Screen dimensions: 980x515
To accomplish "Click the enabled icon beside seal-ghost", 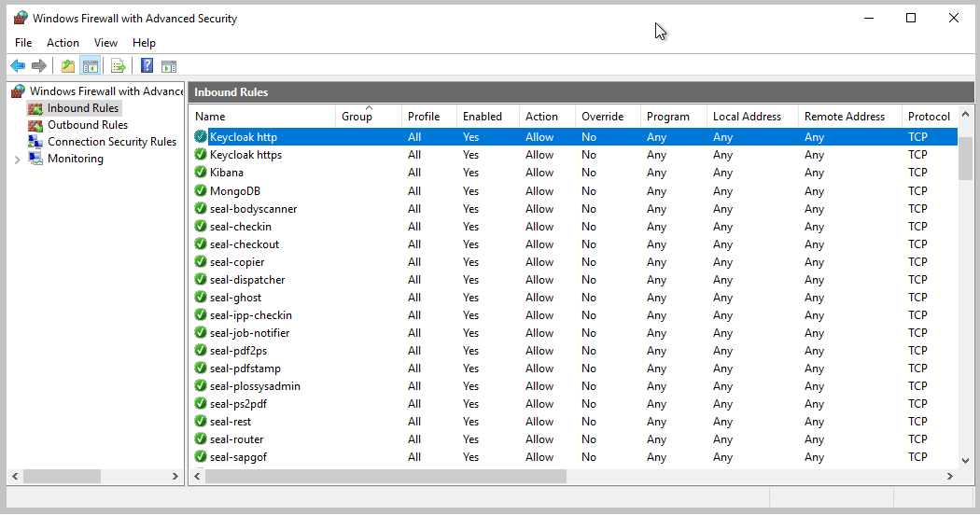I will point(201,297).
